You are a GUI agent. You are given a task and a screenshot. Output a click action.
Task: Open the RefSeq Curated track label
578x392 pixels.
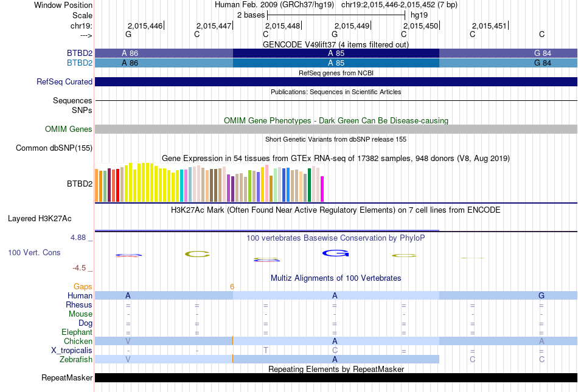pos(64,81)
